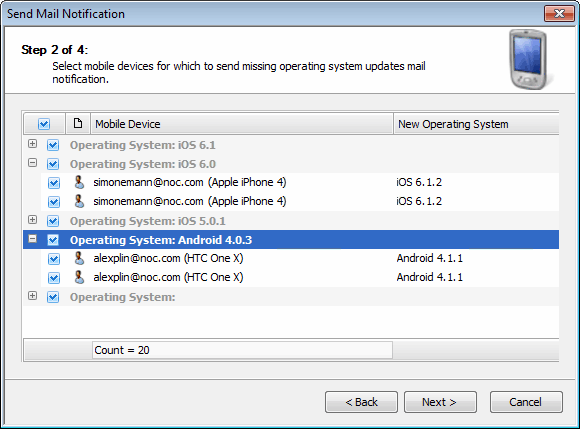This screenshot has width=580, height=429.
Task: Click user icon beside first alexplin@noc.com row
Action: pos(79,259)
